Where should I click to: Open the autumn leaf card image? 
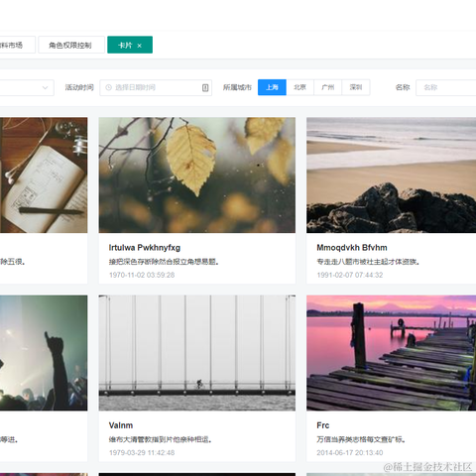tap(197, 176)
